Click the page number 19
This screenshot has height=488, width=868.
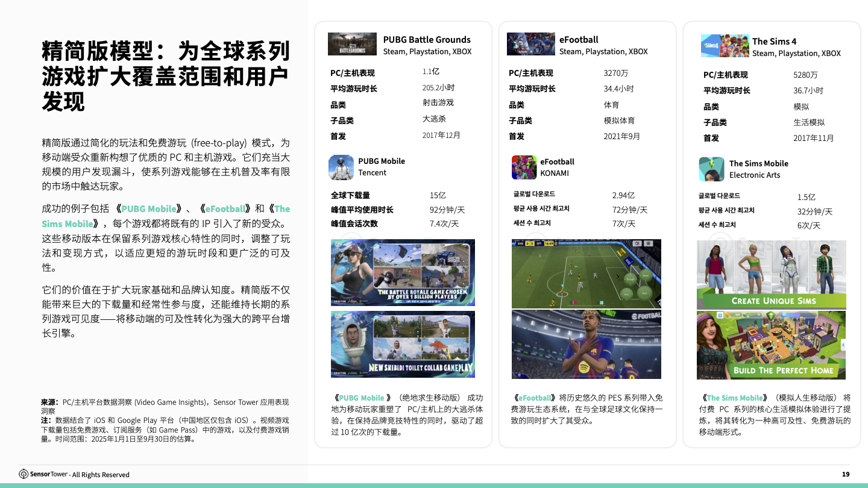click(846, 474)
